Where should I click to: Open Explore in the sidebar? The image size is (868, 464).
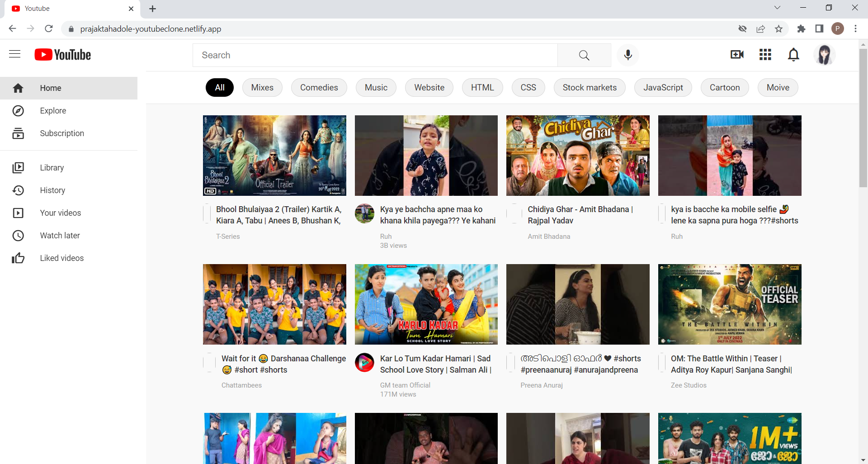tap(53, 111)
